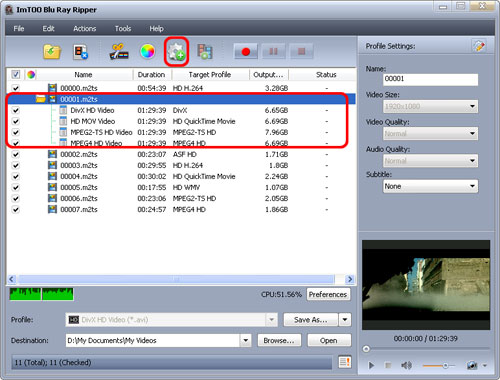Click the CPU usage graph
This screenshot has width=500, height=380.
pyautogui.click(x=41, y=294)
